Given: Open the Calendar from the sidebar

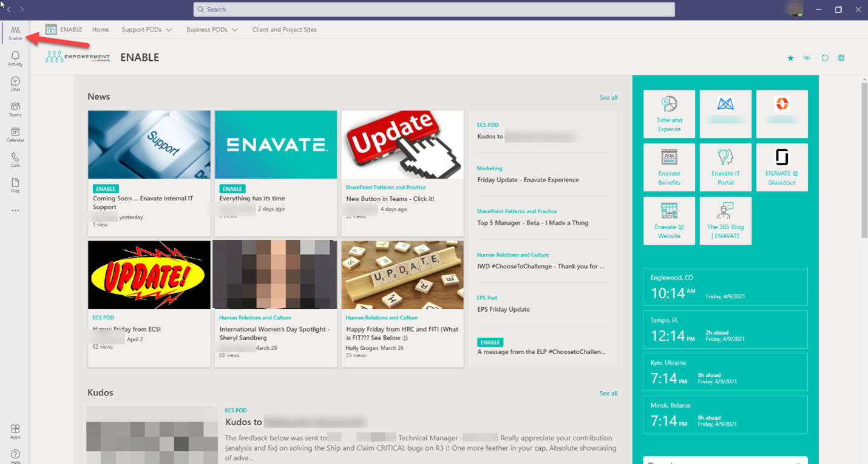Looking at the screenshot, I should [15, 135].
